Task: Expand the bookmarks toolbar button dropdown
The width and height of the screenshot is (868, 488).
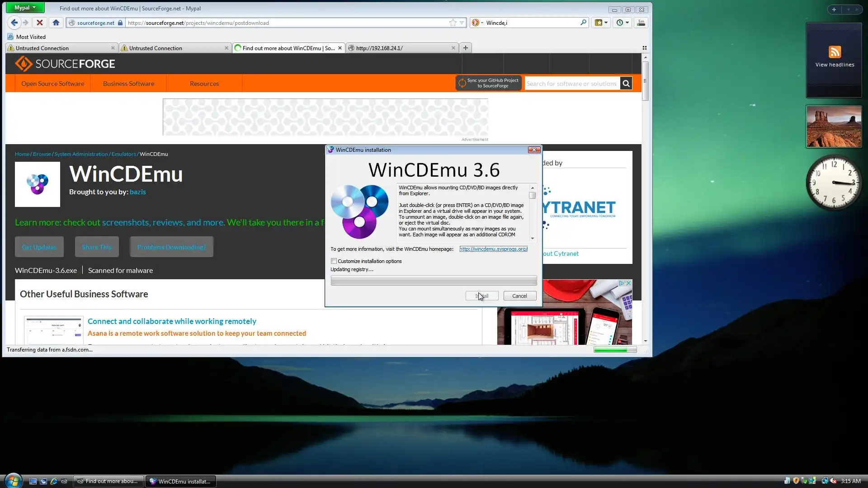Action: click(x=606, y=23)
